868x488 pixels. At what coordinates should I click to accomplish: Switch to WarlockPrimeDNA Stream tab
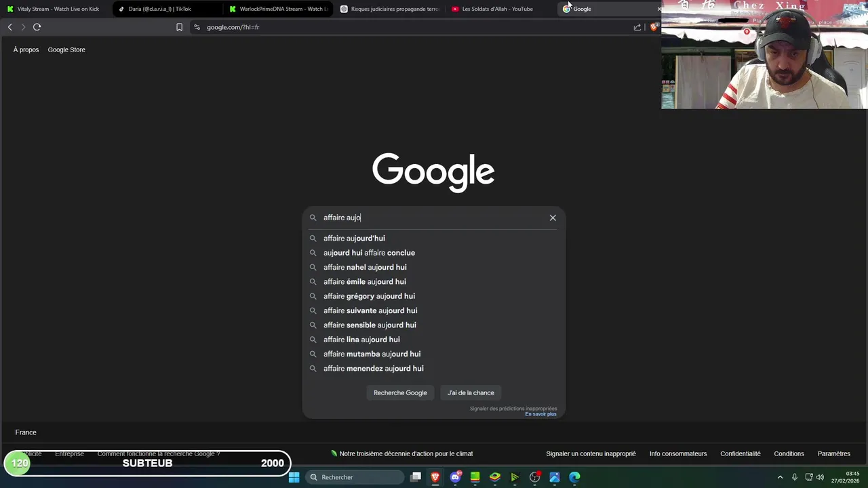[x=278, y=9]
